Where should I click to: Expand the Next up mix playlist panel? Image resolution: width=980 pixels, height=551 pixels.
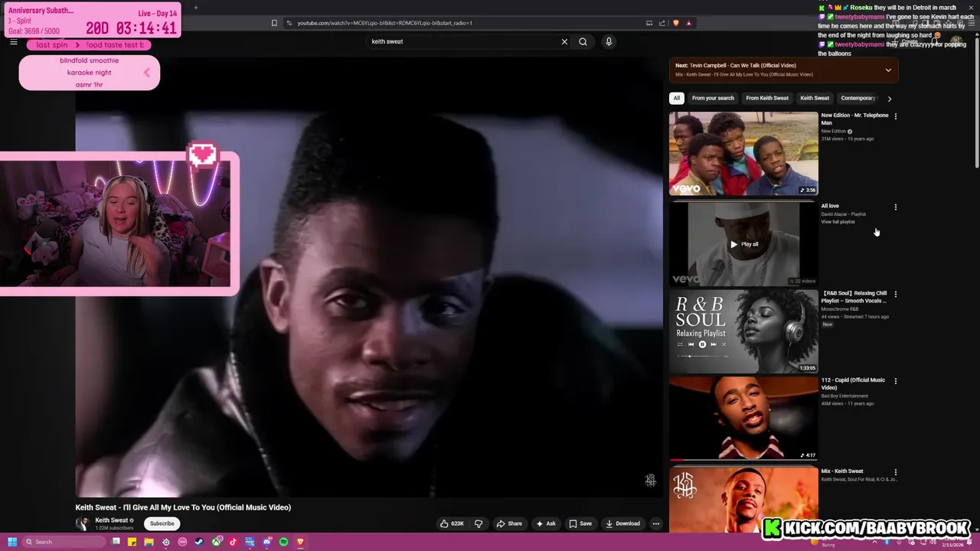[x=888, y=70]
